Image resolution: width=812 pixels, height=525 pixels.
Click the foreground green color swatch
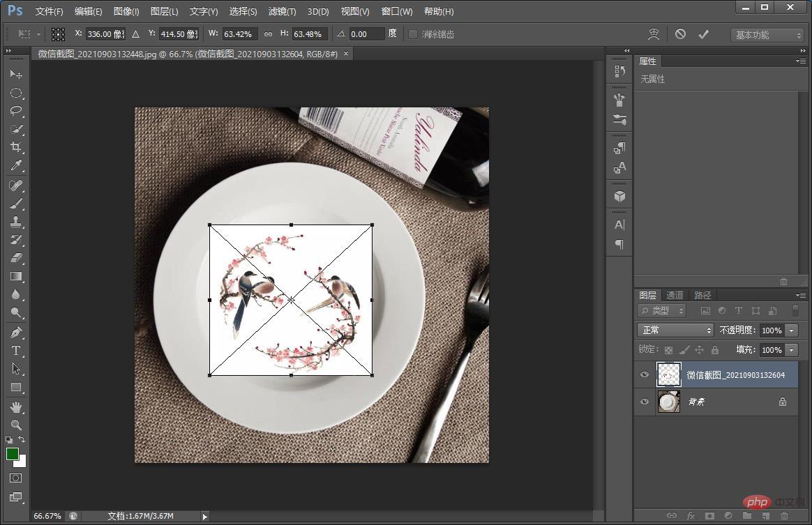13,454
